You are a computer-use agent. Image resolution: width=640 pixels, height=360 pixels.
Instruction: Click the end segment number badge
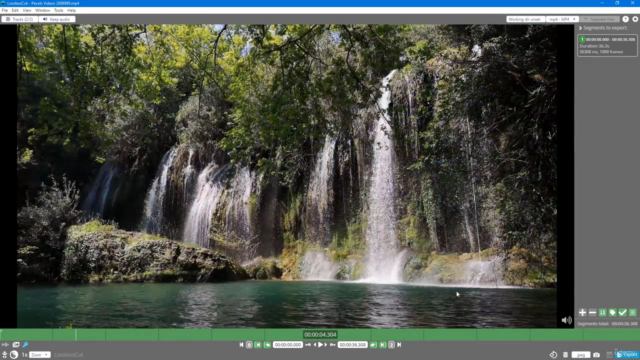[x=391, y=345]
